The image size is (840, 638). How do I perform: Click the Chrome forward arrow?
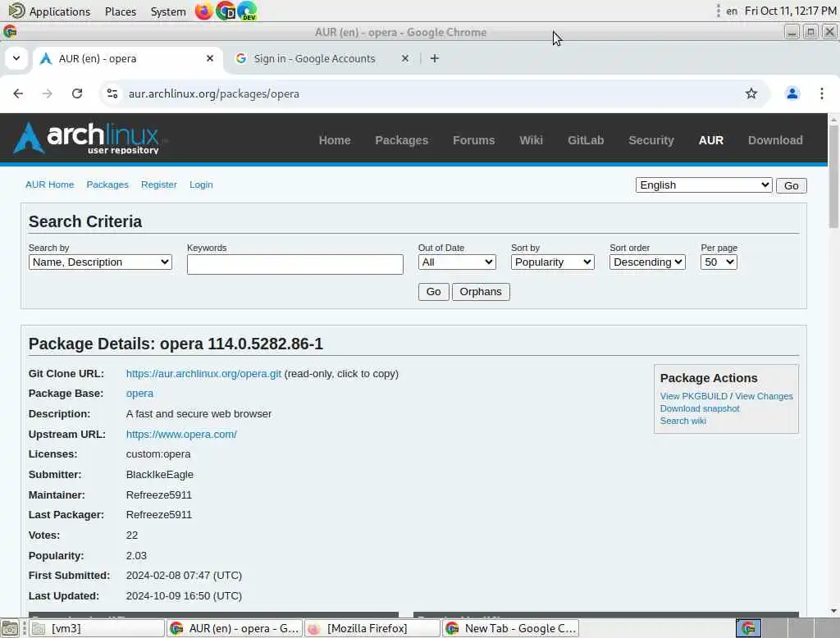click(47, 93)
